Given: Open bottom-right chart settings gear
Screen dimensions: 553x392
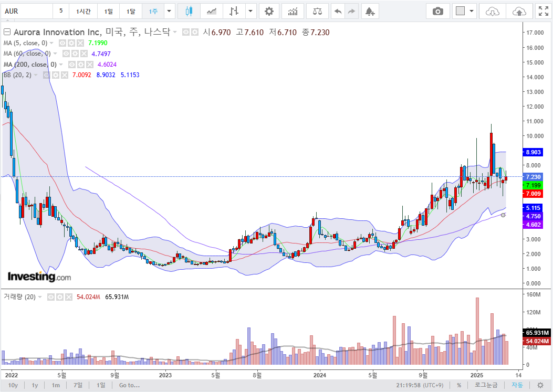Looking at the screenshot, I should point(540,385).
